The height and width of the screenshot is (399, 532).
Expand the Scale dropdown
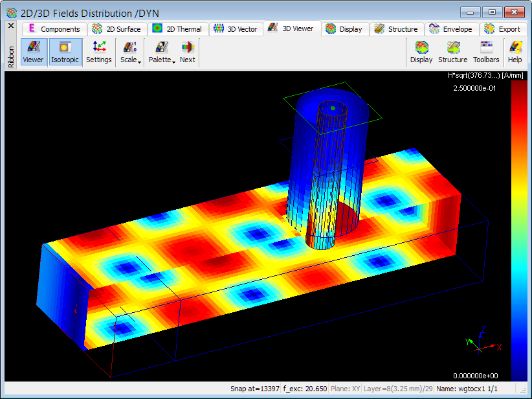click(129, 52)
